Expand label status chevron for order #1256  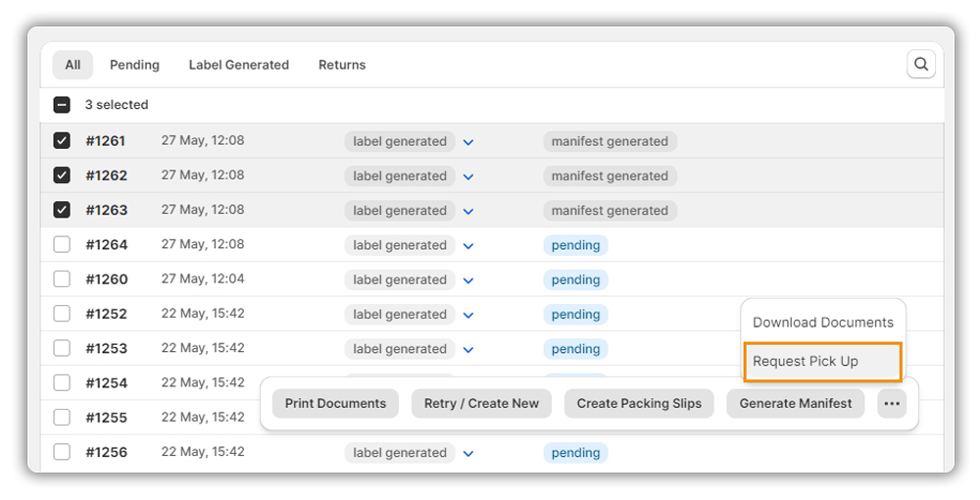coord(468,453)
